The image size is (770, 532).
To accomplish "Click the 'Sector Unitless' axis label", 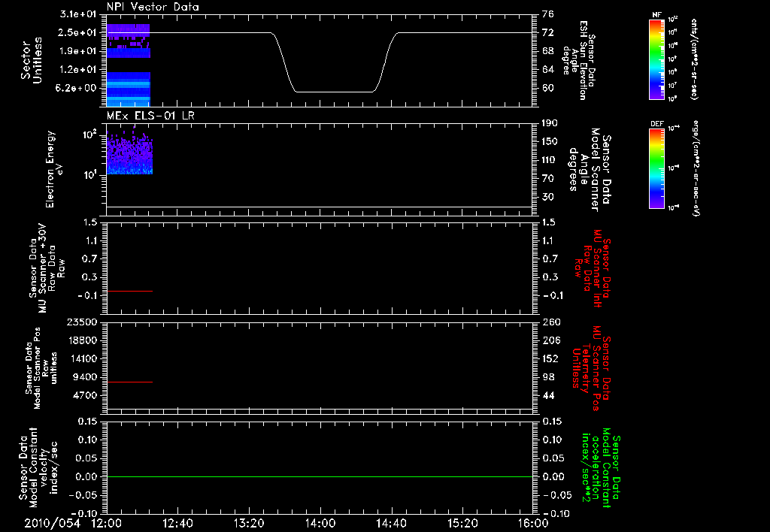I will (x=32, y=60).
